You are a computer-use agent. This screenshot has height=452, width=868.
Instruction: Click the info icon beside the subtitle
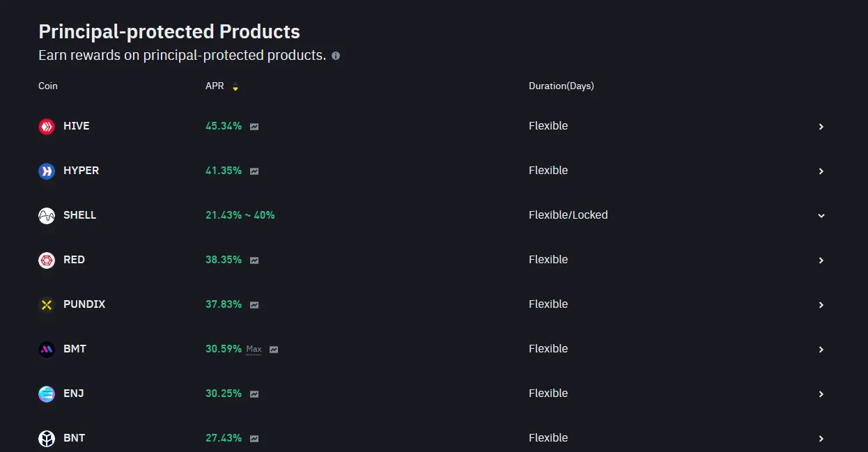(336, 56)
